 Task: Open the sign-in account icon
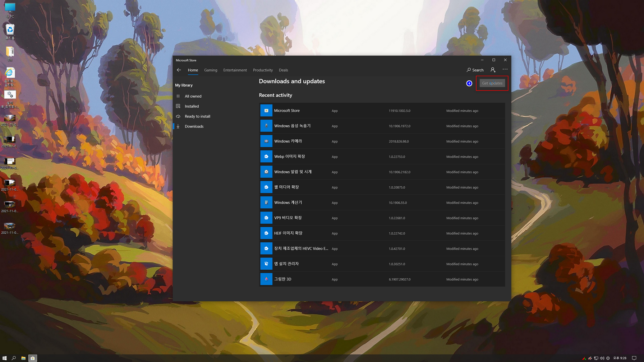[x=493, y=70]
